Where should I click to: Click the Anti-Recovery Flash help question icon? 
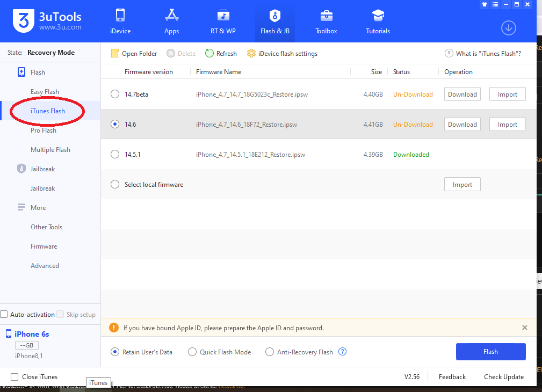pyautogui.click(x=342, y=352)
